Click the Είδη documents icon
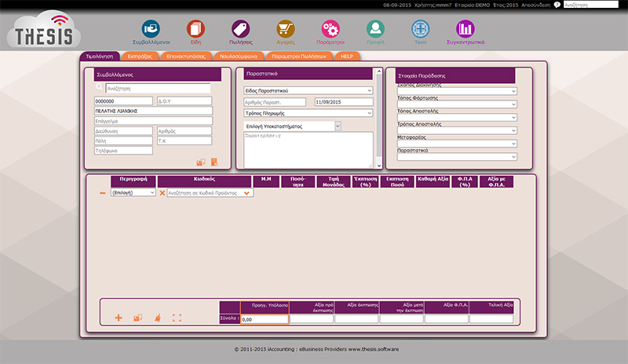 (195, 29)
